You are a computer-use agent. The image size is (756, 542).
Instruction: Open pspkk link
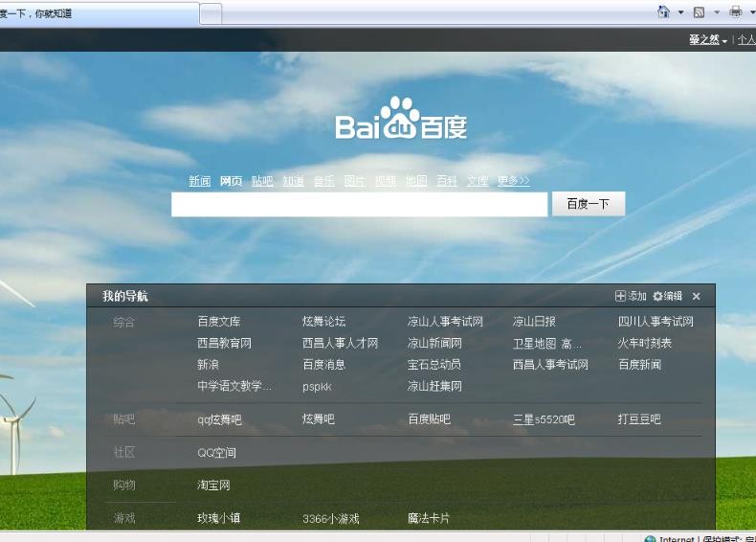pos(317,387)
